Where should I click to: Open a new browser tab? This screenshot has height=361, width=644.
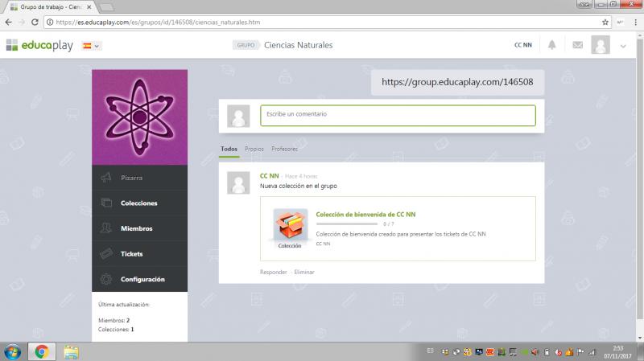106,7
